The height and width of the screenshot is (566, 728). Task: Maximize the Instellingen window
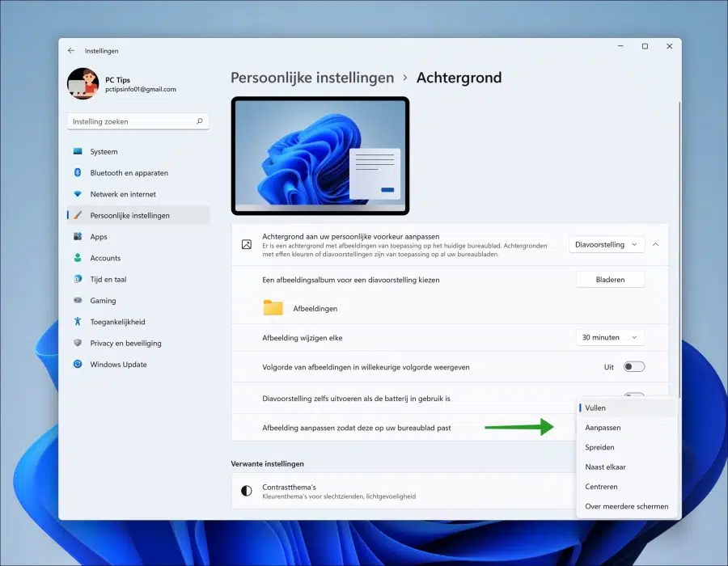click(x=645, y=46)
